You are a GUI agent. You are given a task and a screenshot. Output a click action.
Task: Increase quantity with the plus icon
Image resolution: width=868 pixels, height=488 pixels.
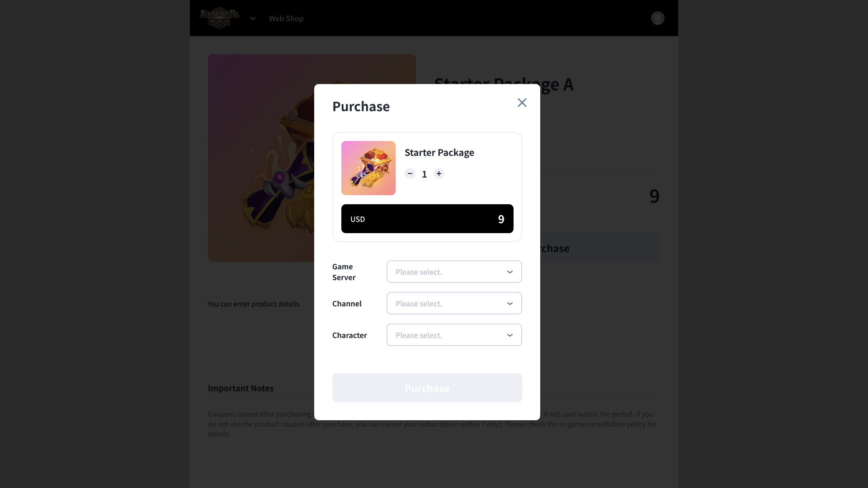(439, 174)
